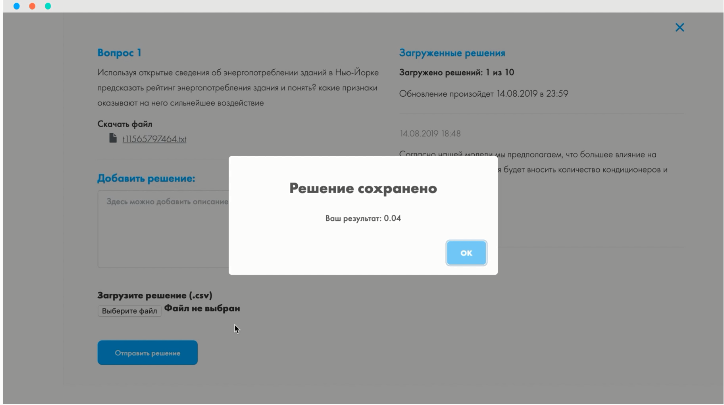Click the Решение сохранено dialog title
Image resolution: width=724 pixels, height=405 pixels.
click(363, 188)
